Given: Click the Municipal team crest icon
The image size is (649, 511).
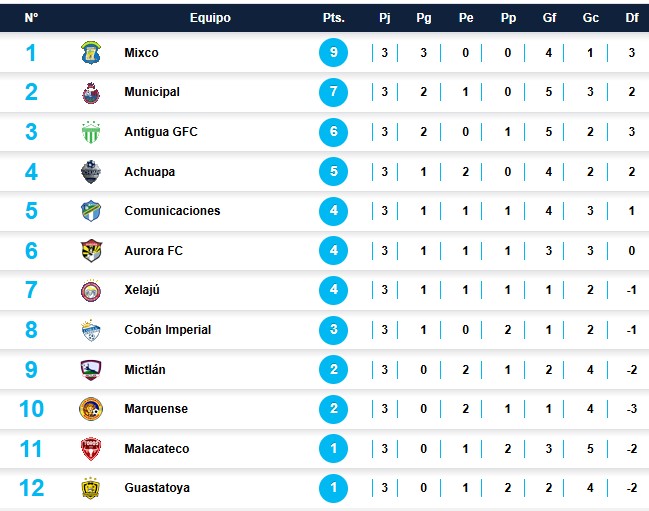Looking at the screenshot, I should pyautogui.click(x=91, y=93).
